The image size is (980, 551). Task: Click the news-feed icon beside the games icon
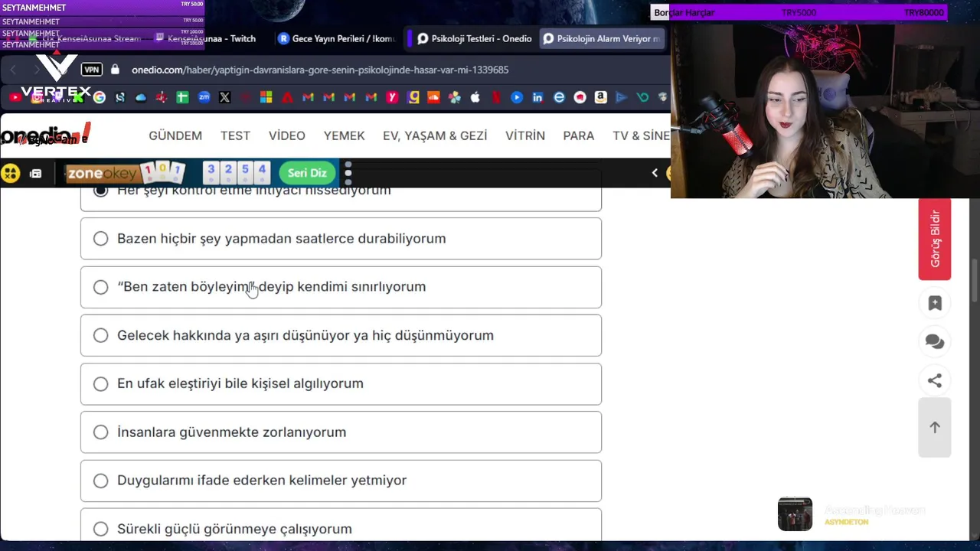point(35,173)
